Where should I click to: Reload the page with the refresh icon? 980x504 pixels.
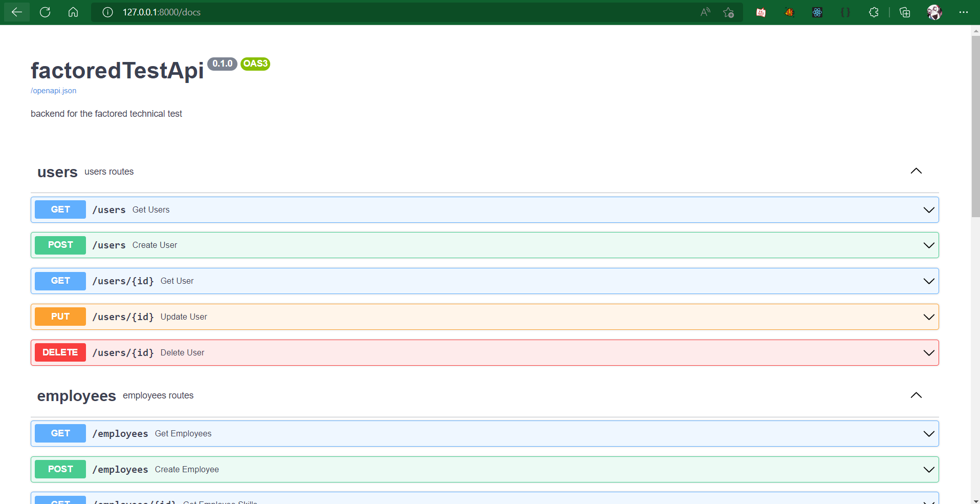(x=45, y=12)
